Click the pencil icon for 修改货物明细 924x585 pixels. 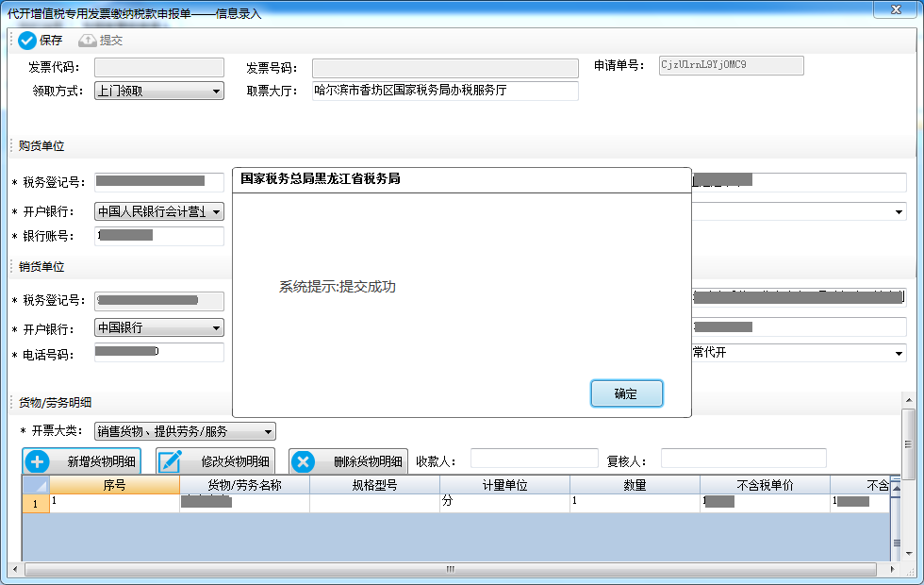pos(170,462)
